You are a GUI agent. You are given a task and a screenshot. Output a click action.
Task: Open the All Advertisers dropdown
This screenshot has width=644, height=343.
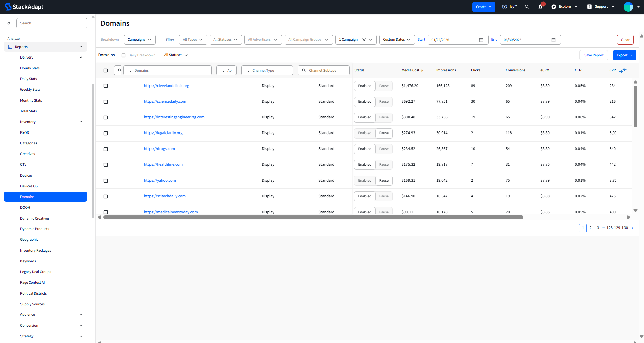[263, 40]
